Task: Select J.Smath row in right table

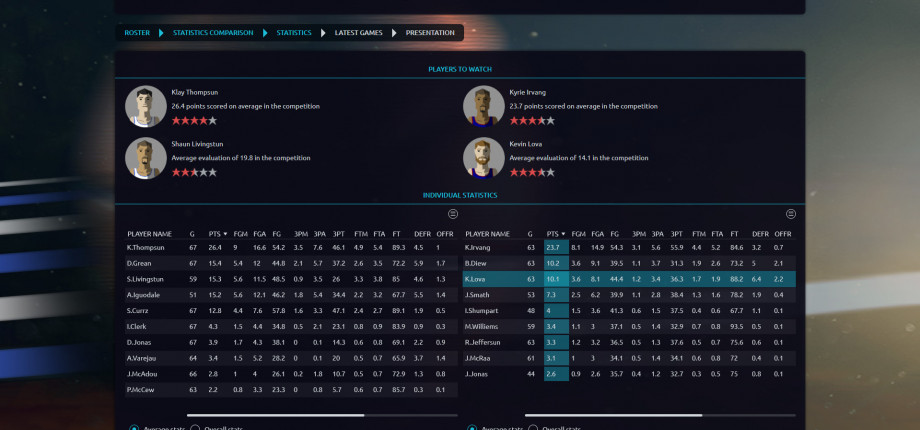Action: 629,295
